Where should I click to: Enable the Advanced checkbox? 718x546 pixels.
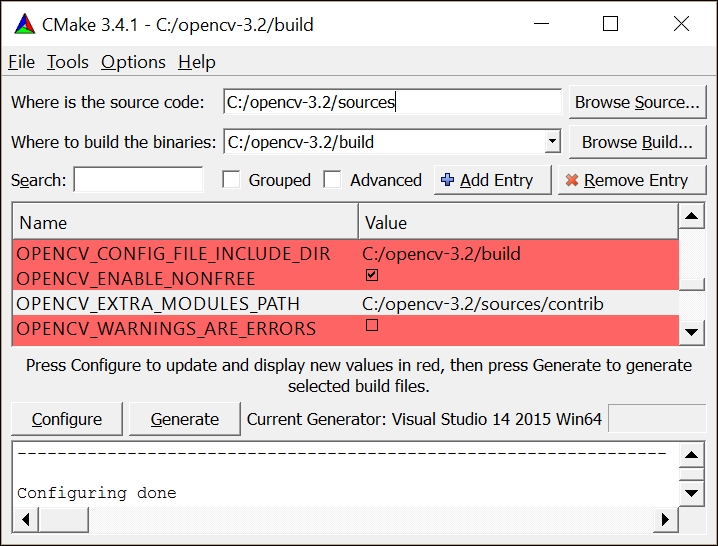tap(332, 180)
